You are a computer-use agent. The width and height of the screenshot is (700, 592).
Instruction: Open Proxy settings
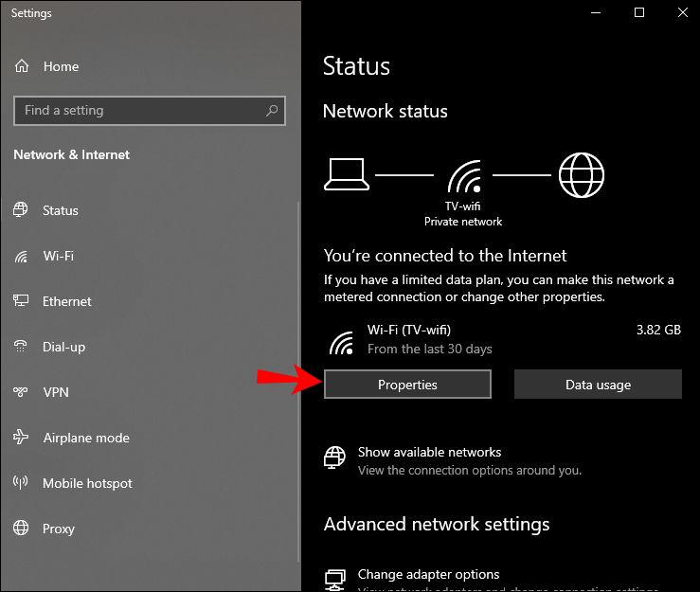click(x=59, y=529)
